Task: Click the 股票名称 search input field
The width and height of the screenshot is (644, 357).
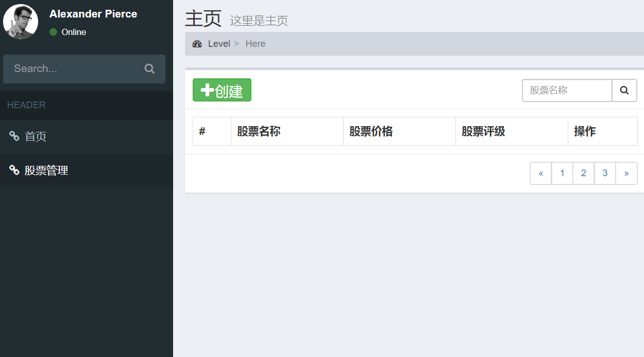Action: [567, 90]
